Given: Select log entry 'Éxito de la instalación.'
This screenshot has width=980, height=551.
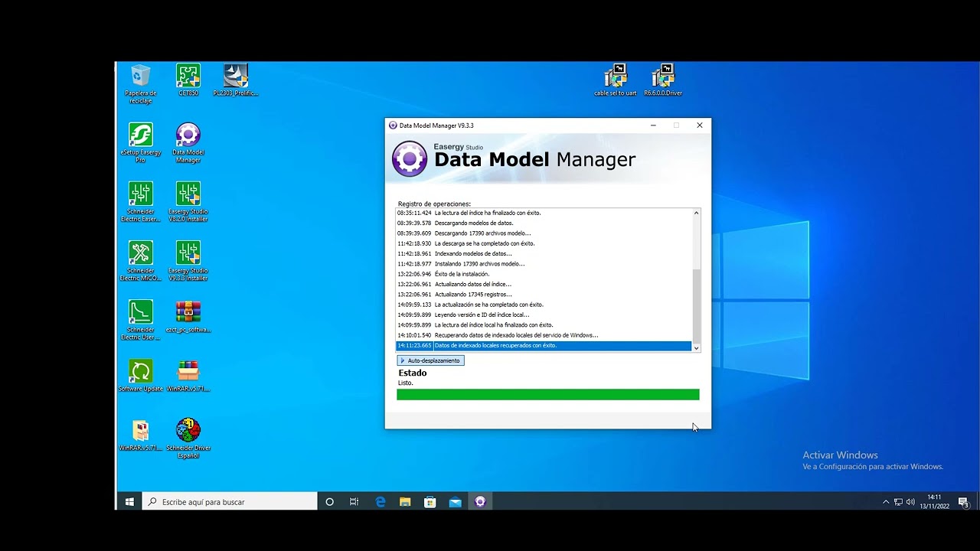Looking at the screenshot, I should pos(544,274).
